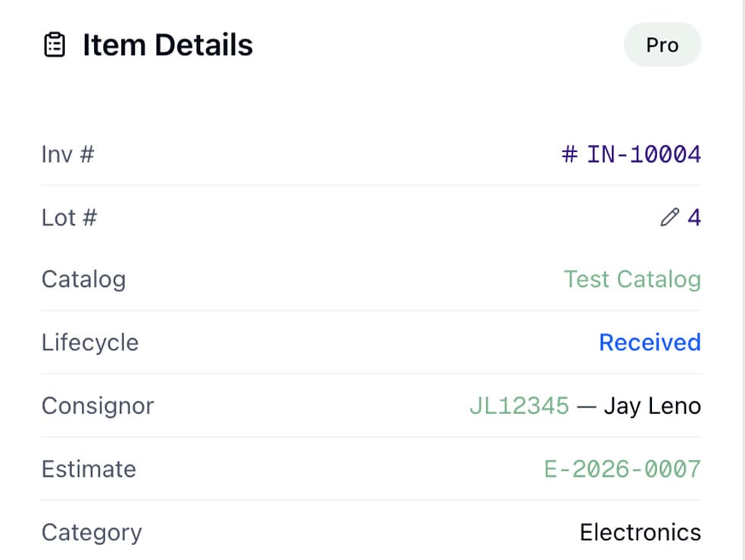Click the Pro badge
The height and width of the screenshot is (560, 745).
pos(662,45)
